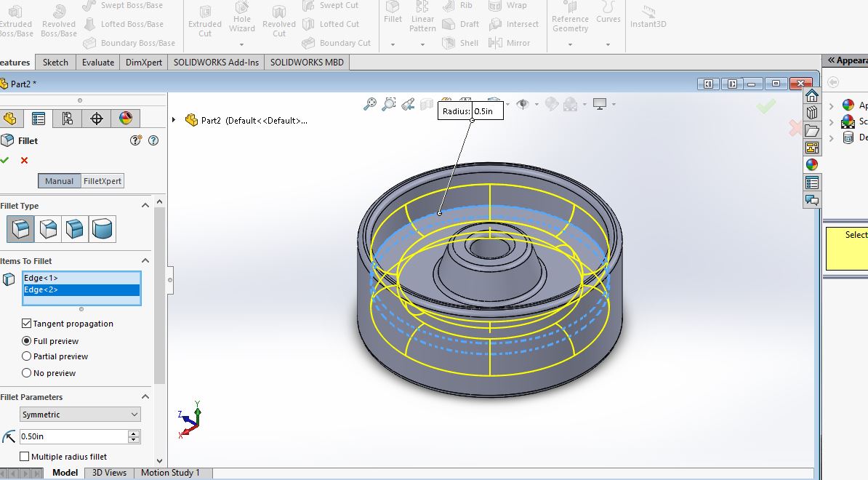Open the Motion Study 1 tab
The image size is (868, 480).
(170, 473)
